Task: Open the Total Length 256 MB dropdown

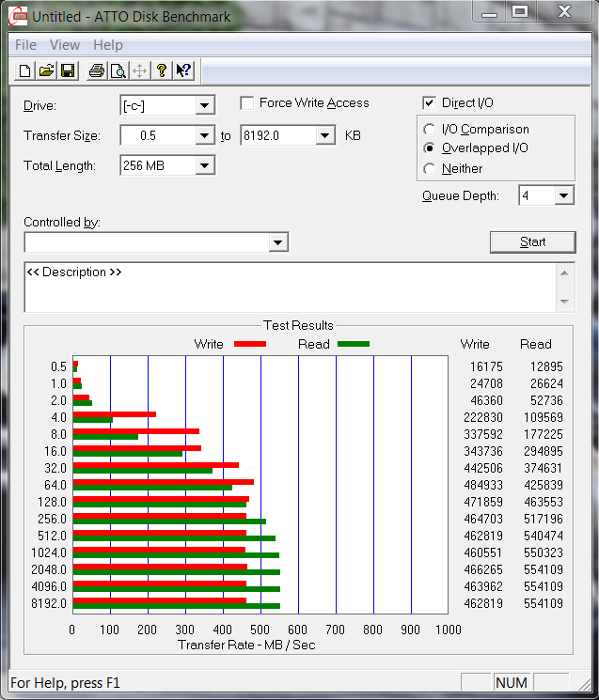Action: click(x=205, y=166)
